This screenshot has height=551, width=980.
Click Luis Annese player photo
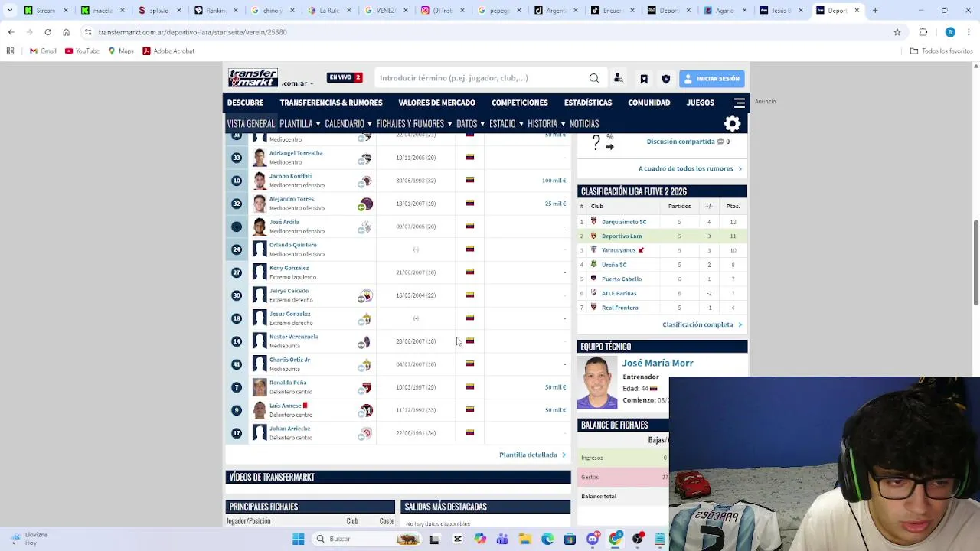260,410
